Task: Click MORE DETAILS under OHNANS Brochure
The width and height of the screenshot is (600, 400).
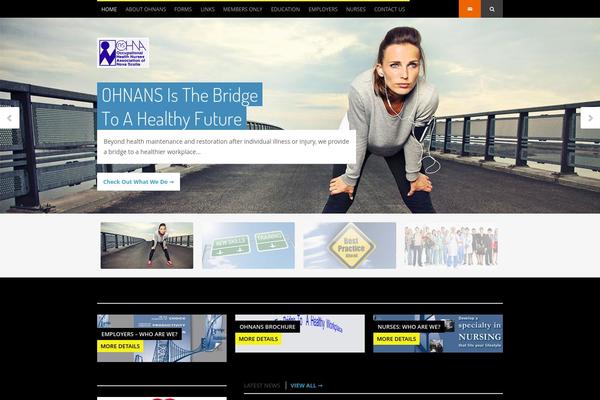Action: 258,339
